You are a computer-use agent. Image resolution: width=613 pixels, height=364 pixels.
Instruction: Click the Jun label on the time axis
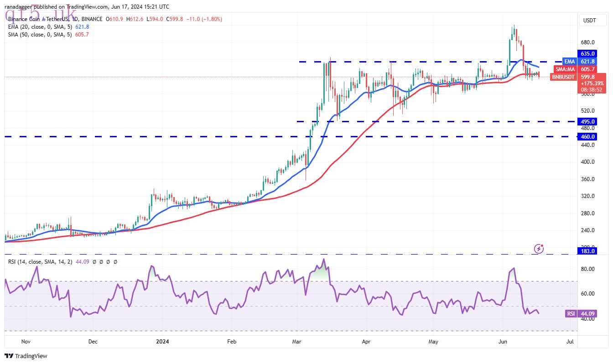[503, 341]
